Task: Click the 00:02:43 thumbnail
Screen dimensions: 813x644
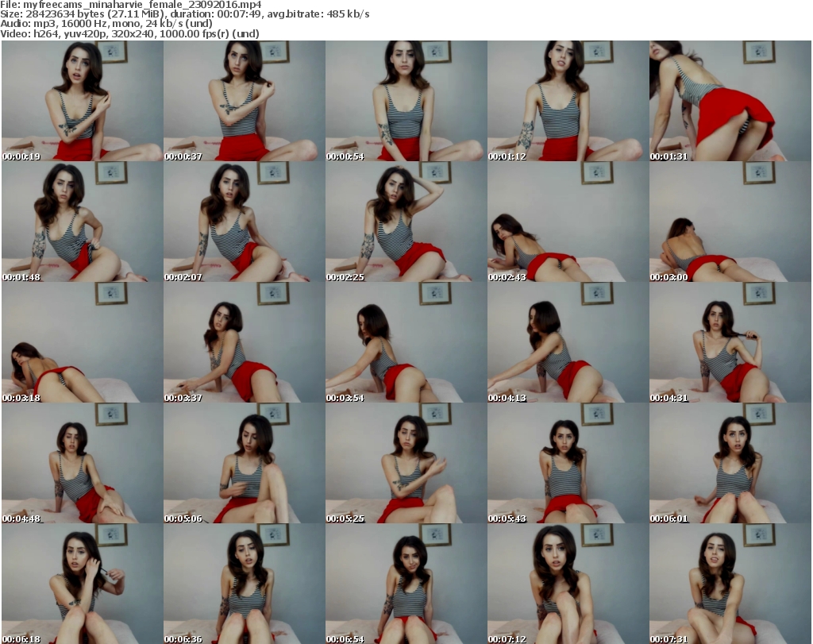Action: coord(568,222)
